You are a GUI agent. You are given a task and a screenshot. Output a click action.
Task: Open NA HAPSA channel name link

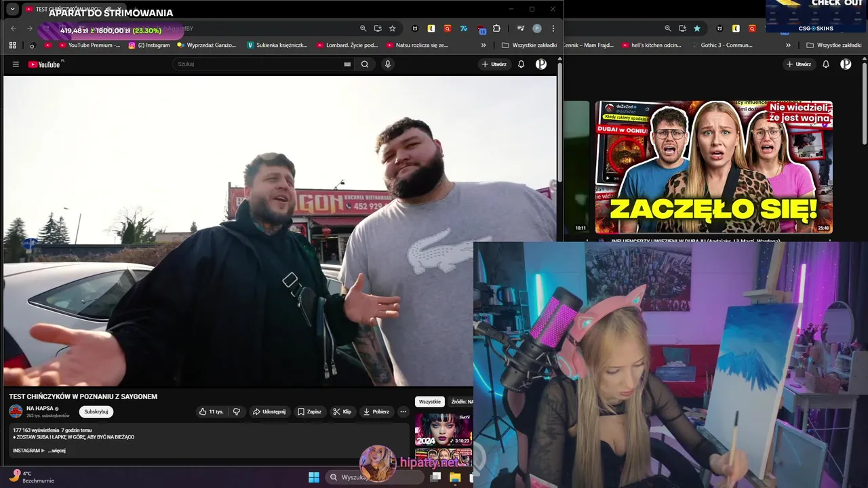coord(39,409)
